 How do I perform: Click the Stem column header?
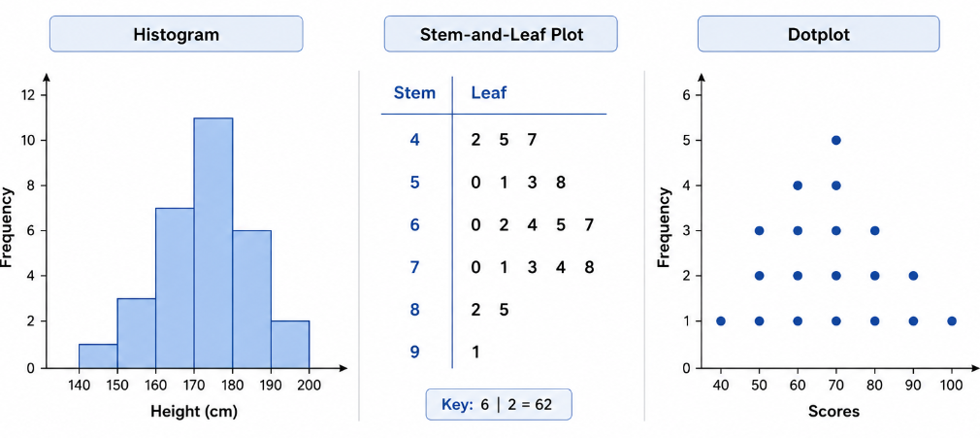pyautogui.click(x=414, y=93)
